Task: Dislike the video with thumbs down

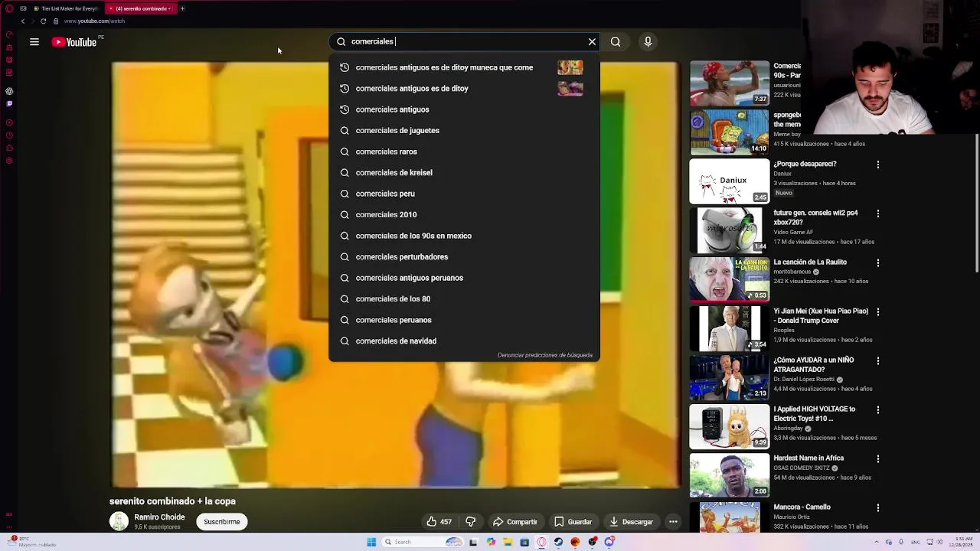Action: pos(471,522)
